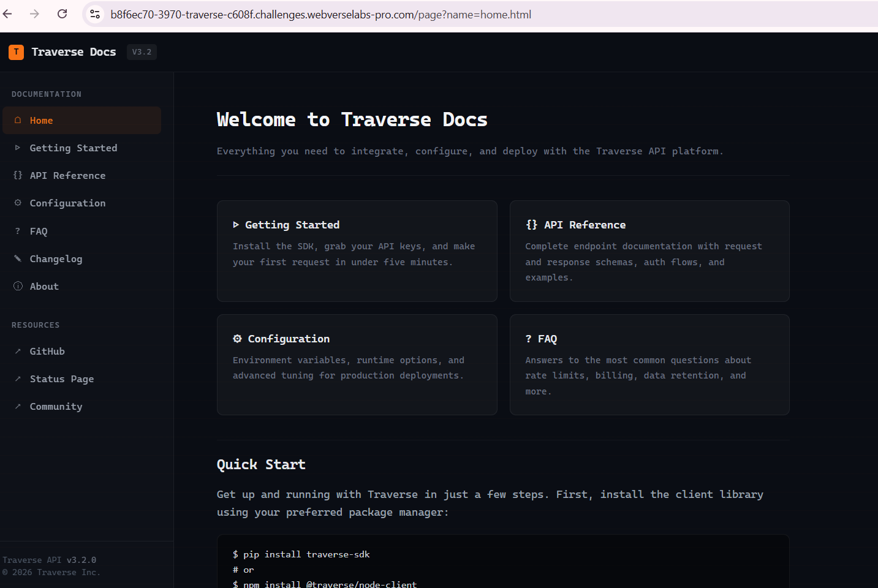This screenshot has width=878, height=588.
Task: Click the v3.2 version badge
Action: click(142, 52)
